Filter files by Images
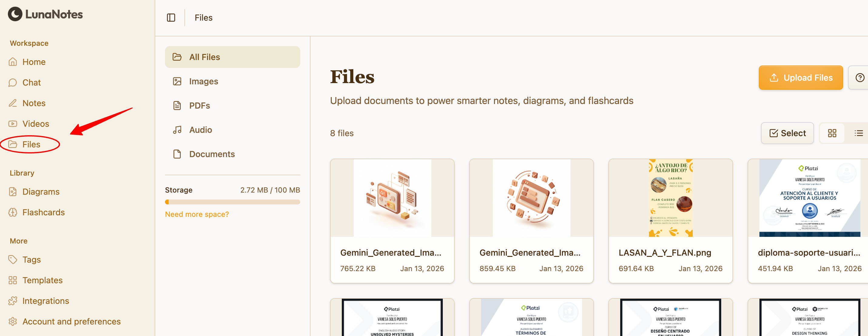The height and width of the screenshot is (336, 868). pos(203,81)
